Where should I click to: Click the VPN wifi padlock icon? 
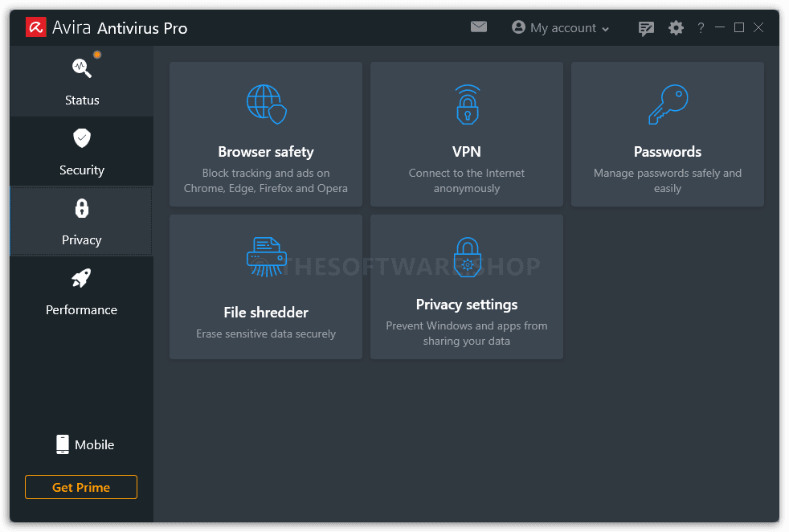click(468, 104)
